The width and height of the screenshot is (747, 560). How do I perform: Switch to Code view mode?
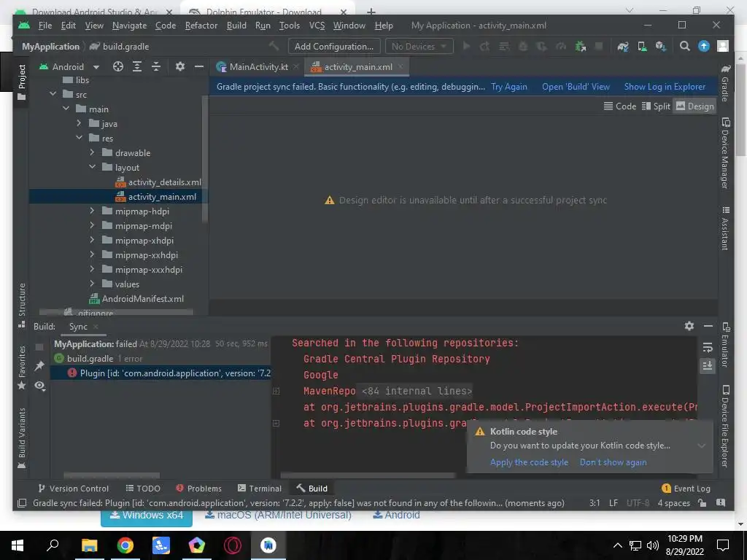[x=620, y=106]
